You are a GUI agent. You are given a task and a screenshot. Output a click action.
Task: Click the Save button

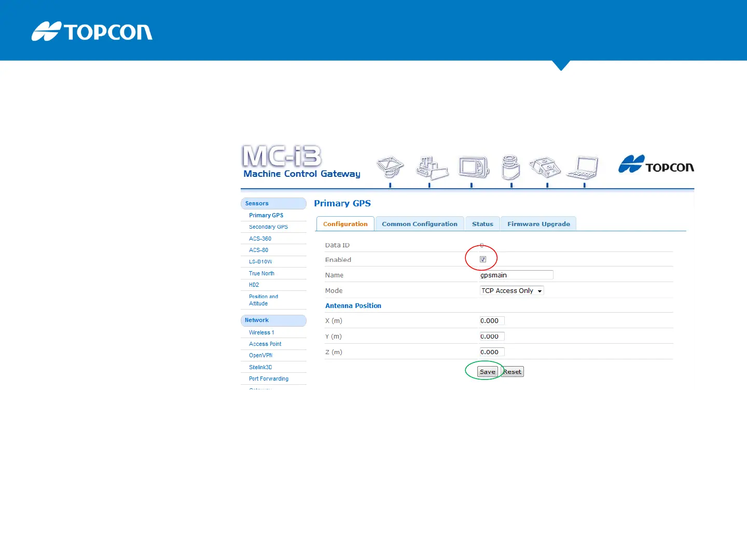click(488, 372)
